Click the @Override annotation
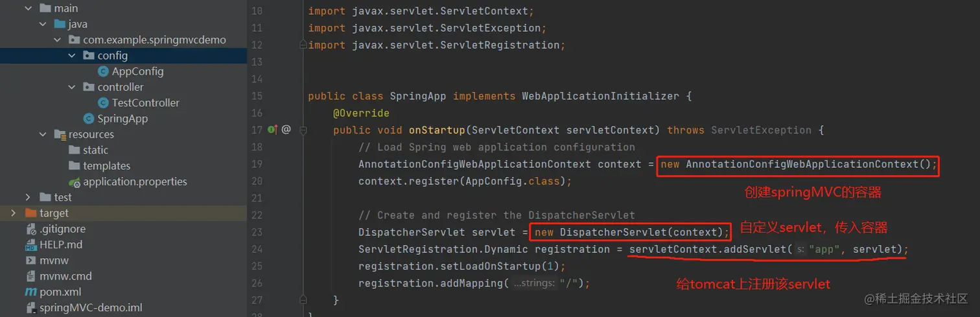This screenshot has height=317, width=980. [361, 113]
